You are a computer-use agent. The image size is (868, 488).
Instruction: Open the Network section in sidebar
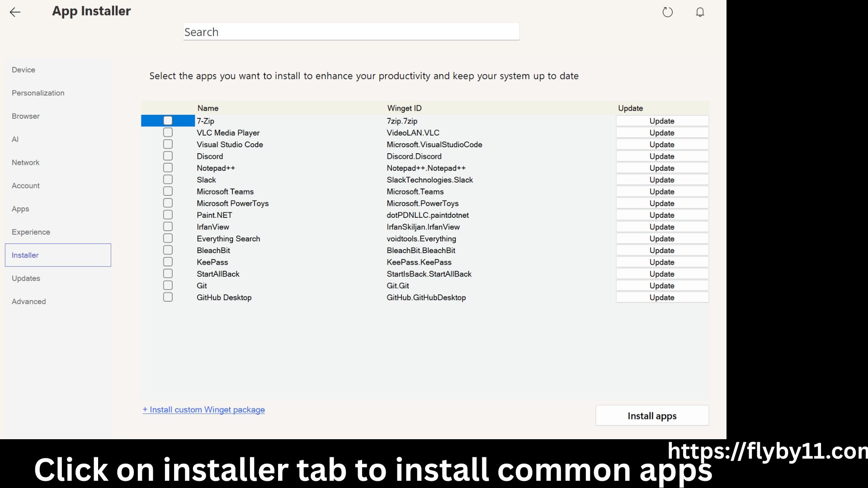click(x=25, y=162)
